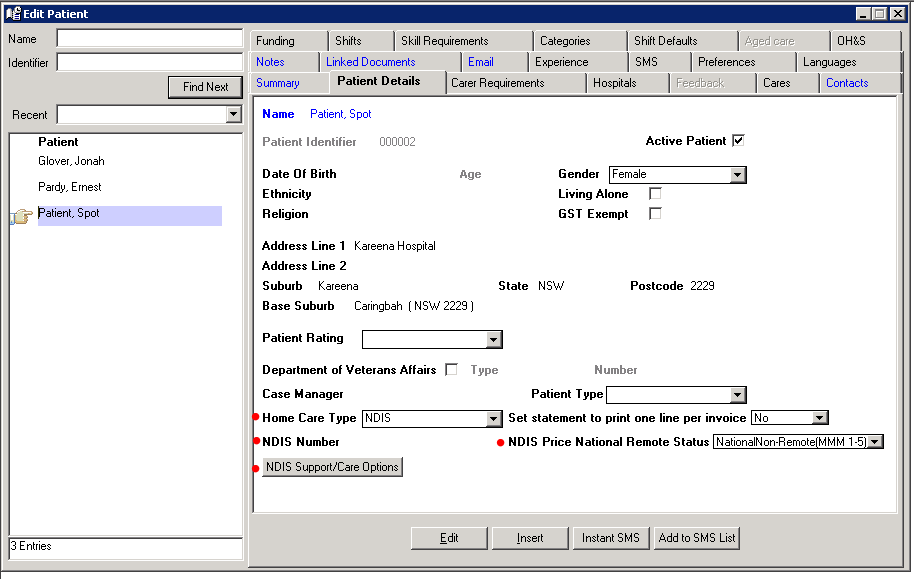Switch to the Funding tab
This screenshot has width=914, height=579.
[289, 41]
